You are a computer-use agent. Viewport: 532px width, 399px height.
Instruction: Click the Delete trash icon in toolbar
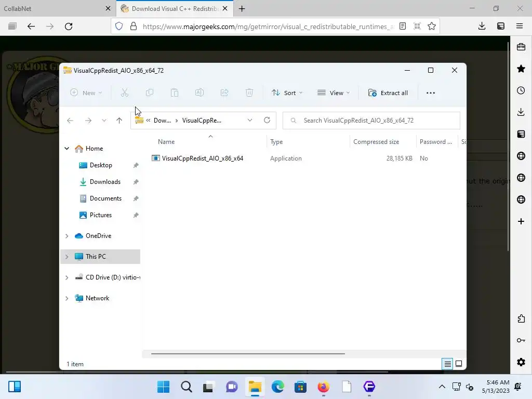click(249, 92)
